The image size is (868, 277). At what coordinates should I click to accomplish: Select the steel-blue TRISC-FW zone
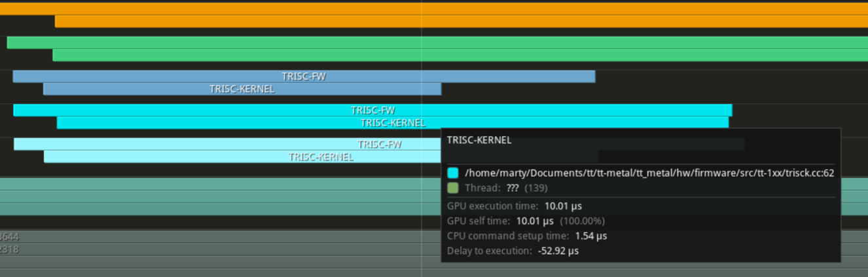pos(304,77)
